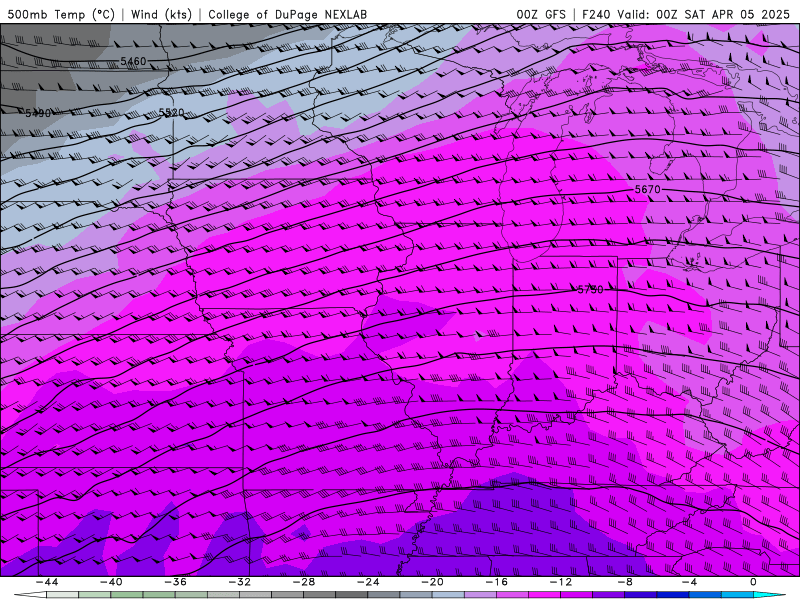
Task: Click the -12 colorbar tick label
Action: (x=561, y=582)
